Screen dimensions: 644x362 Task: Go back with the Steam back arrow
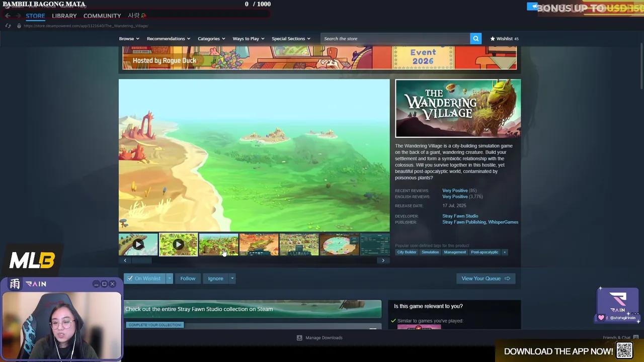pyautogui.click(x=8, y=16)
